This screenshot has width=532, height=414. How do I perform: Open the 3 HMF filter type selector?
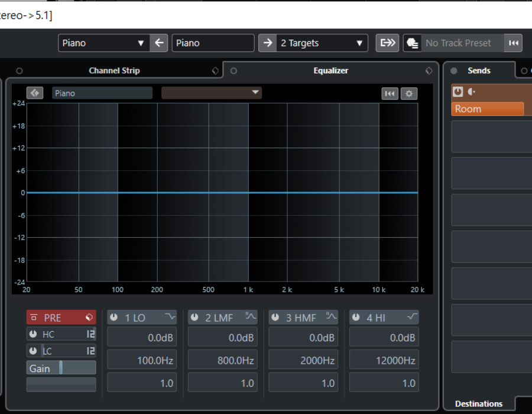point(332,316)
